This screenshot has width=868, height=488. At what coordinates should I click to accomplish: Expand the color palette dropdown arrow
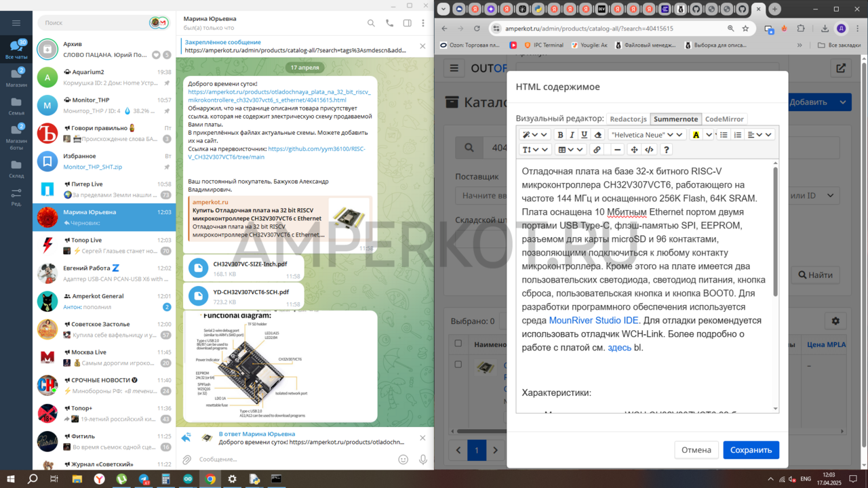709,135
